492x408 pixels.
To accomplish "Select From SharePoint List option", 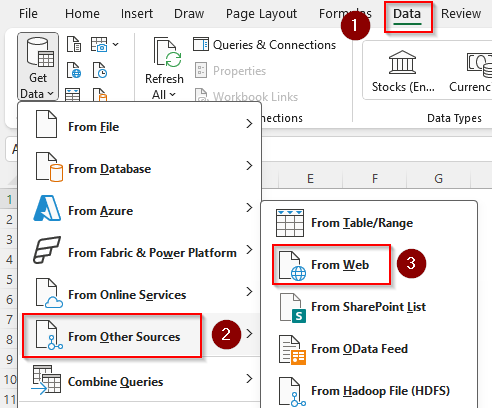I will pos(369,307).
